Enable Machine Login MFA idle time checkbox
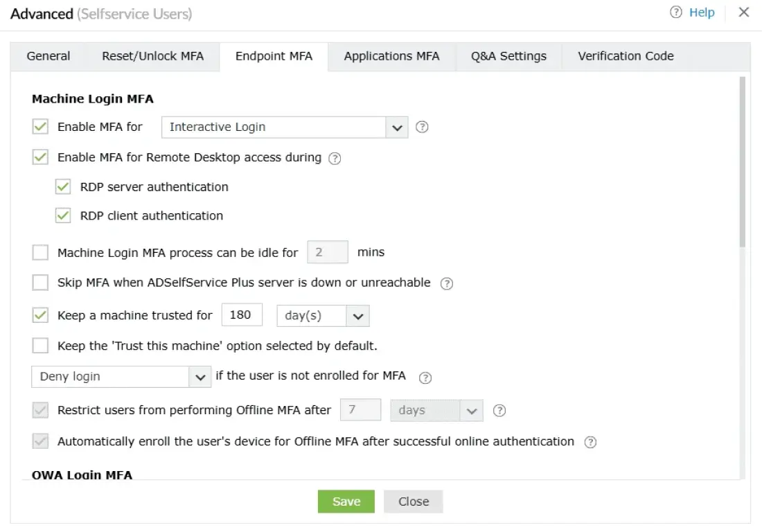 tap(40, 253)
